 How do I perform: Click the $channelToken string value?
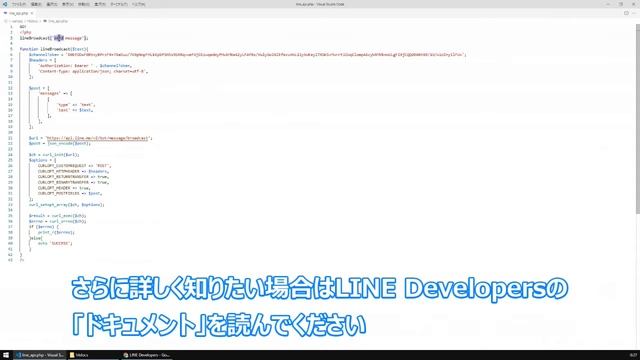point(265,54)
